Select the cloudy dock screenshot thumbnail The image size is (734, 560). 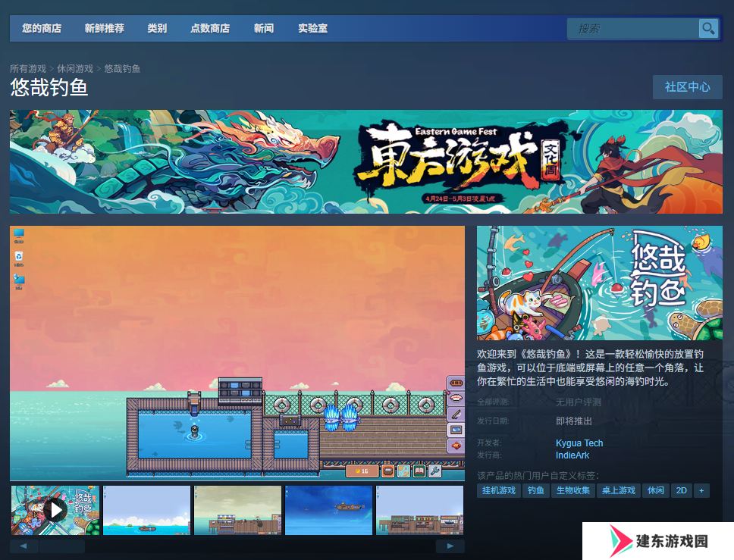pyautogui.click(x=238, y=510)
